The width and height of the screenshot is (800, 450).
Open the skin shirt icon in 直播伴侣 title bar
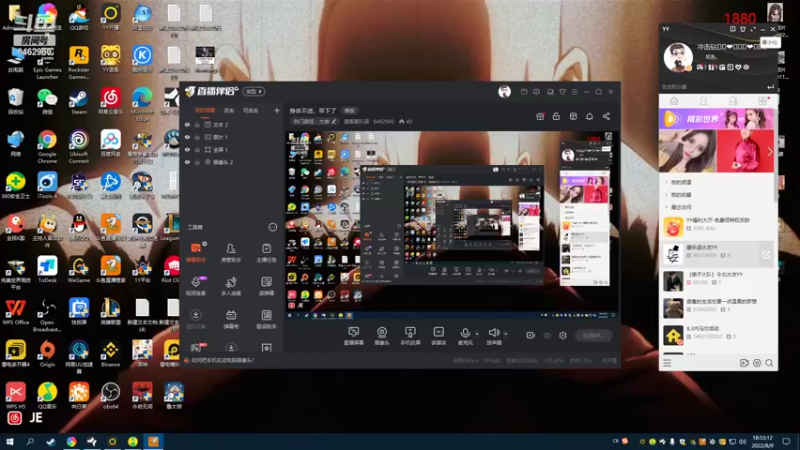[x=562, y=92]
